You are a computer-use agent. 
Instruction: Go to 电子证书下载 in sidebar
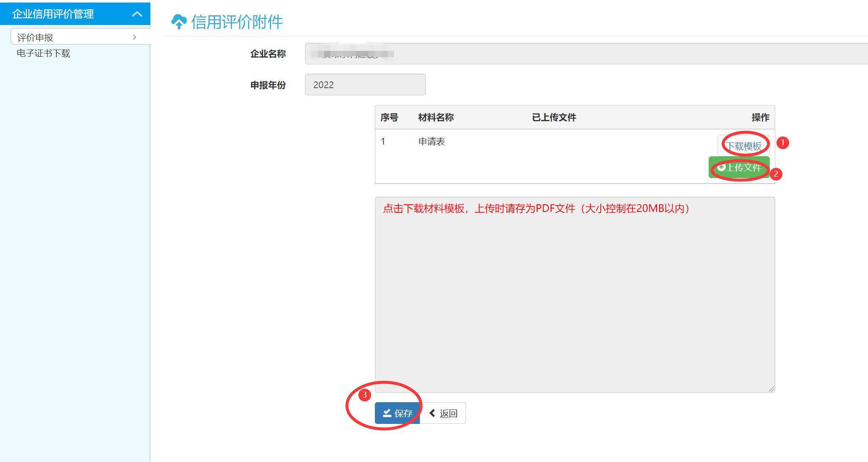43,53
